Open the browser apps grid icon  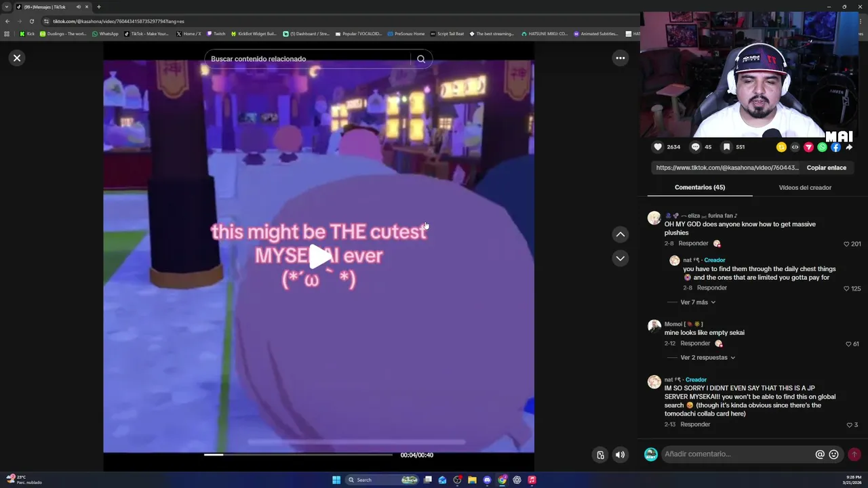click(7, 34)
